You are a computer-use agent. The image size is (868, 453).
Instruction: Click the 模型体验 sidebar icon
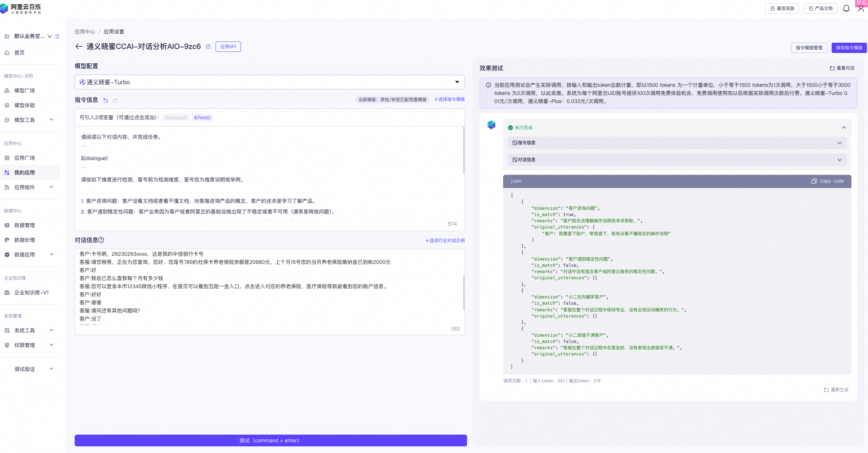tap(7, 105)
